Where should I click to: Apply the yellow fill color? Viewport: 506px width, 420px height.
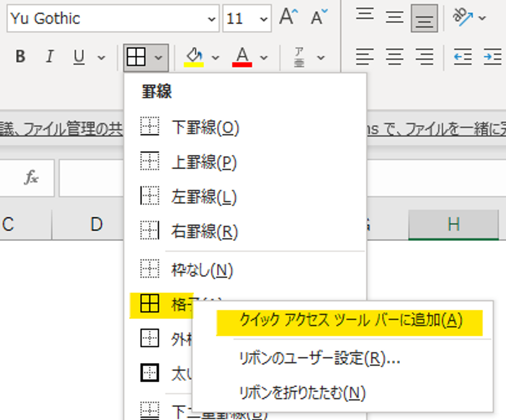pyautogui.click(x=194, y=57)
